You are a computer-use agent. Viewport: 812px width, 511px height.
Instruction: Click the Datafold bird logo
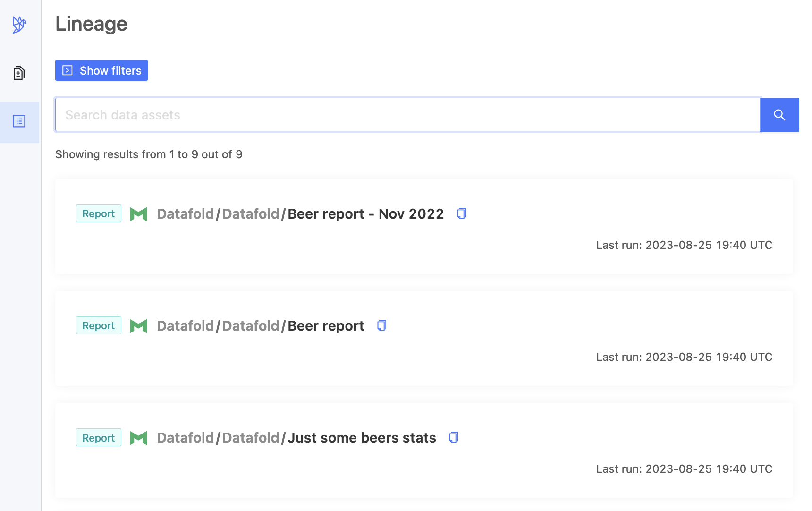[x=19, y=25]
